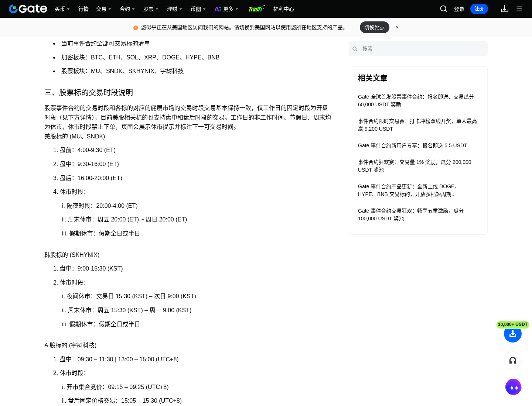
Task: Click the 股票板块 bullet line
Action: [x=122, y=71]
